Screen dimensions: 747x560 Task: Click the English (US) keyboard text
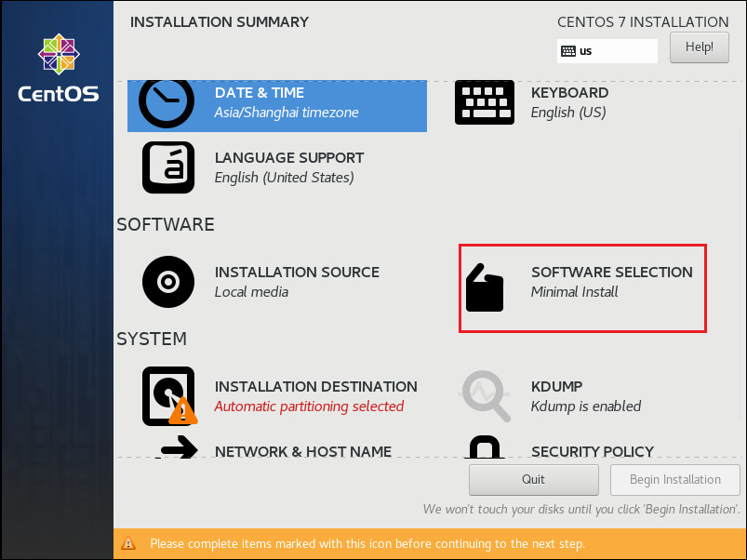point(568,113)
